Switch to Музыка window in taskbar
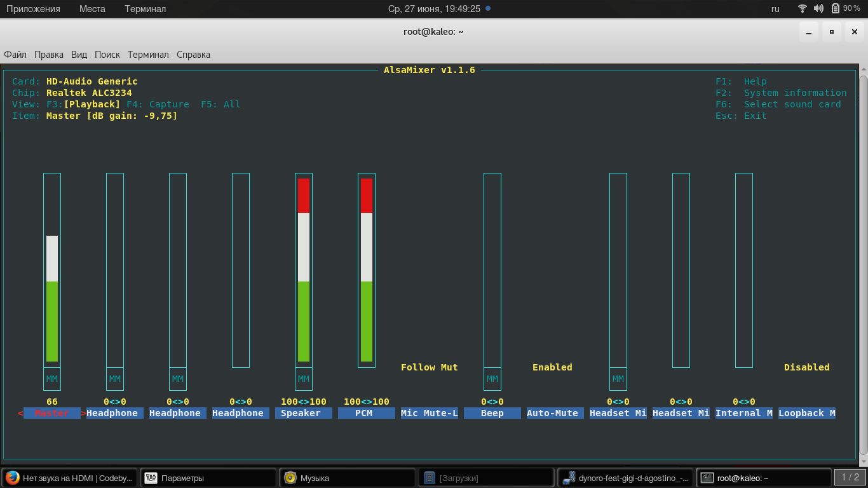Viewport: 868px width, 488px height. [348, 478]
